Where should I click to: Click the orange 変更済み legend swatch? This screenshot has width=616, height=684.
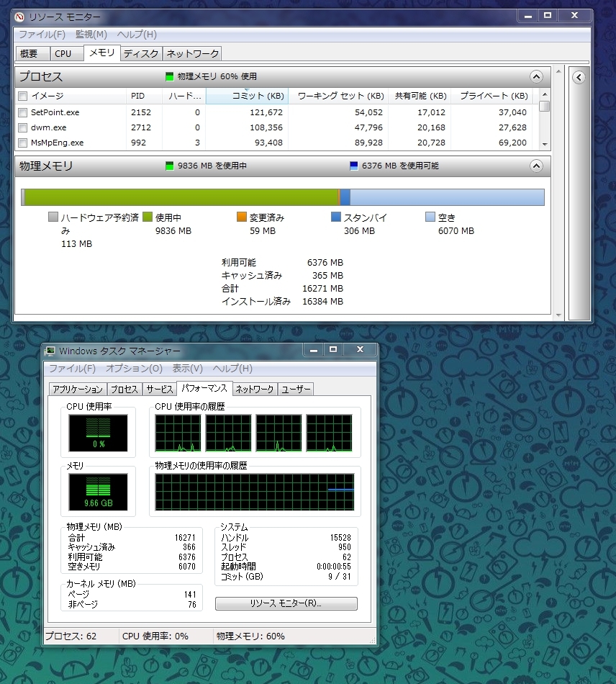pyautogui.click(x=242, y=217)
